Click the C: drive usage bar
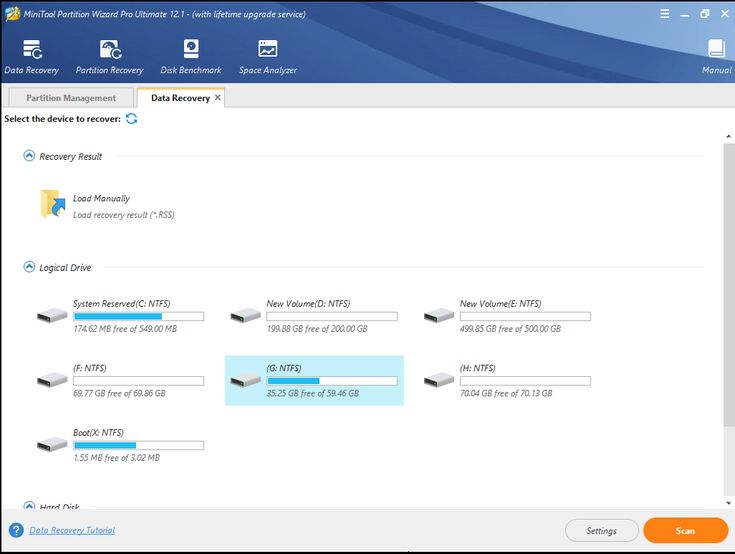 [x=138, y=316]
